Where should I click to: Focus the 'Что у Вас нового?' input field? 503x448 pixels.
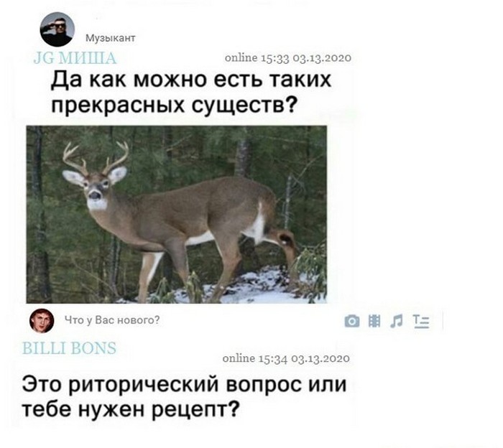pos(112,319)
